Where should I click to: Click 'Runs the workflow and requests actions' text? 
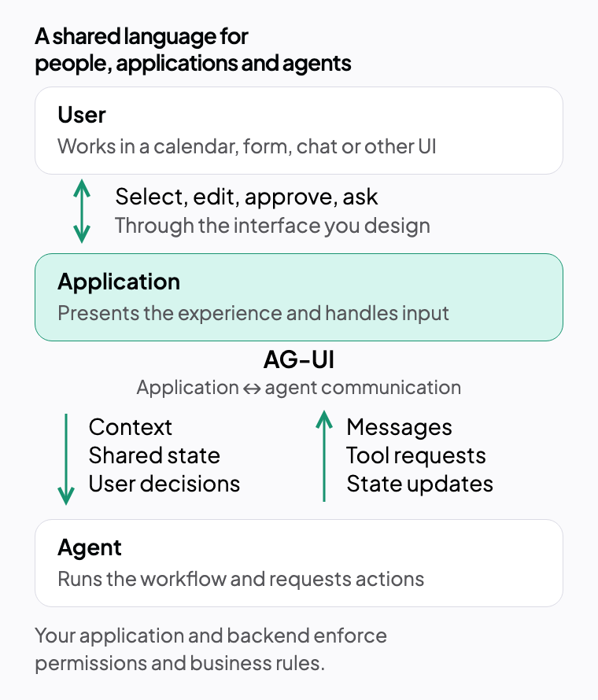241,580
